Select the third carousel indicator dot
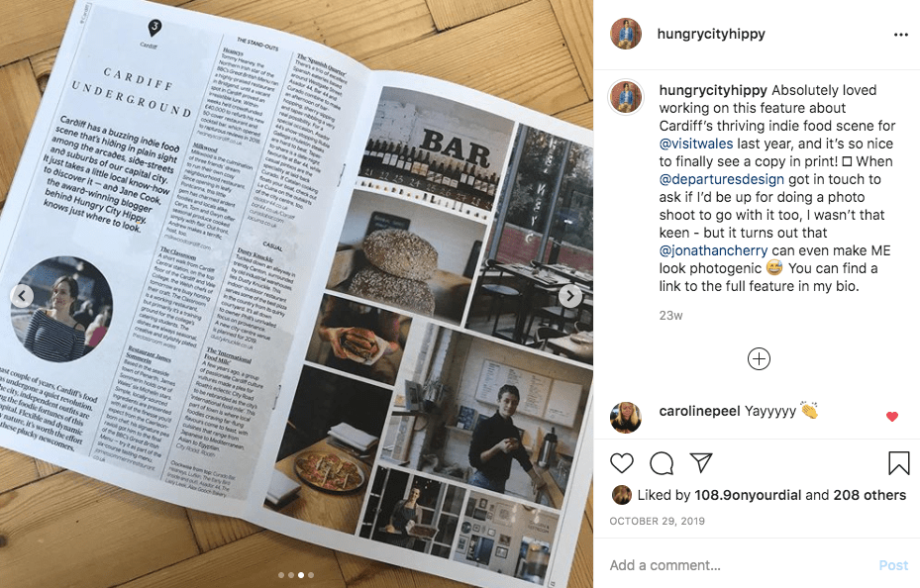The height and width of the screenshot is (588, 920). (x=301, y=575)
